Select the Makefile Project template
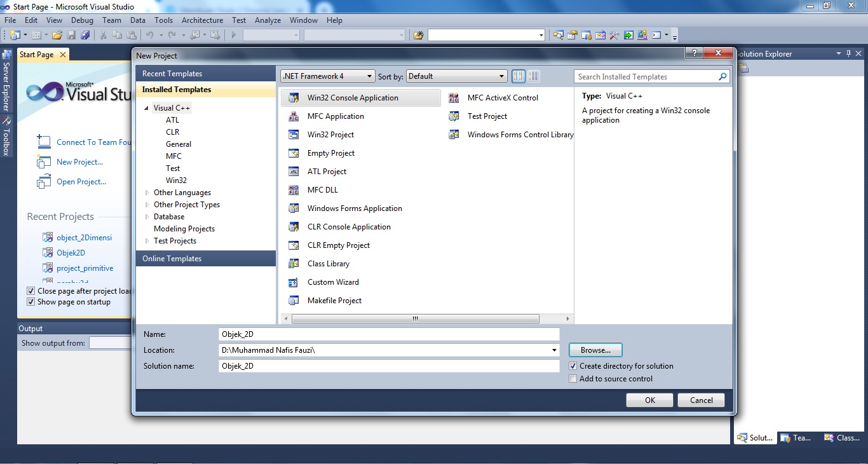 point(336,300)
